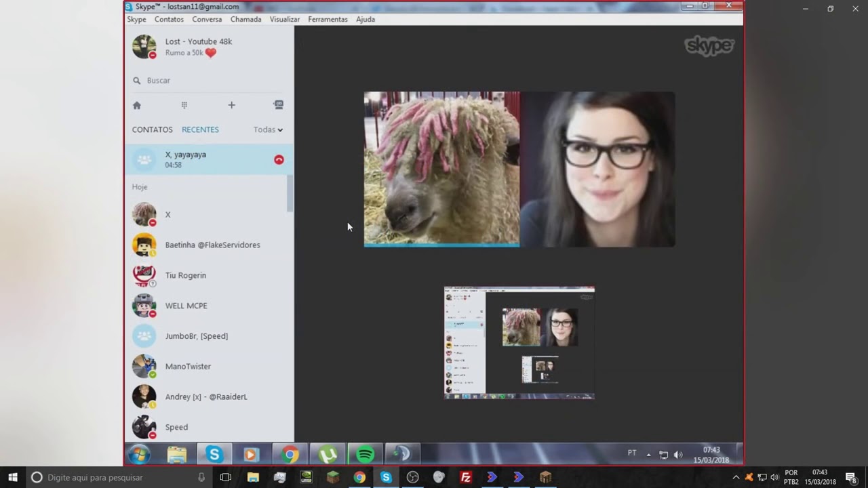868x488 pixels.
Task: Select the llama video thumbnail
Action: pos(442,169)
